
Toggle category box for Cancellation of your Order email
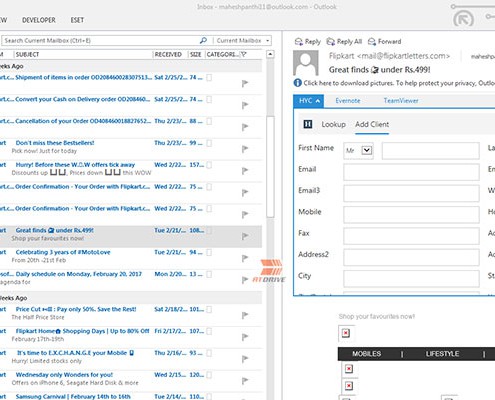[209, 121]
